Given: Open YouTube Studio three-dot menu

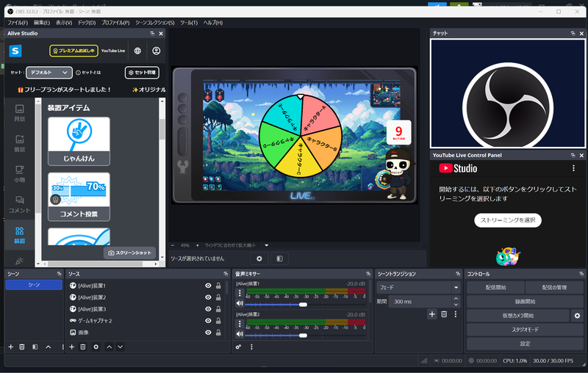Looking at the screenshot, I should coord(573,168).
